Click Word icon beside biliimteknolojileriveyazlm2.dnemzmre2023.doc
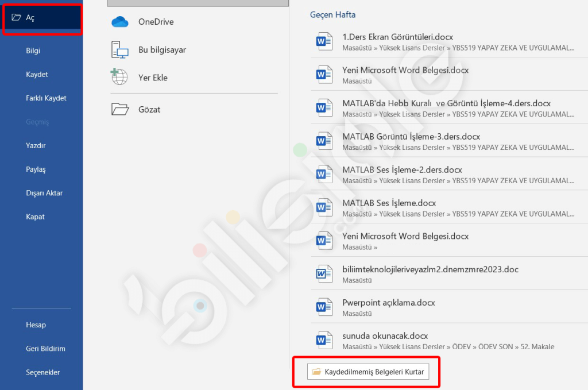The width and height of the screenshot is (588, 390). (324, 274)
